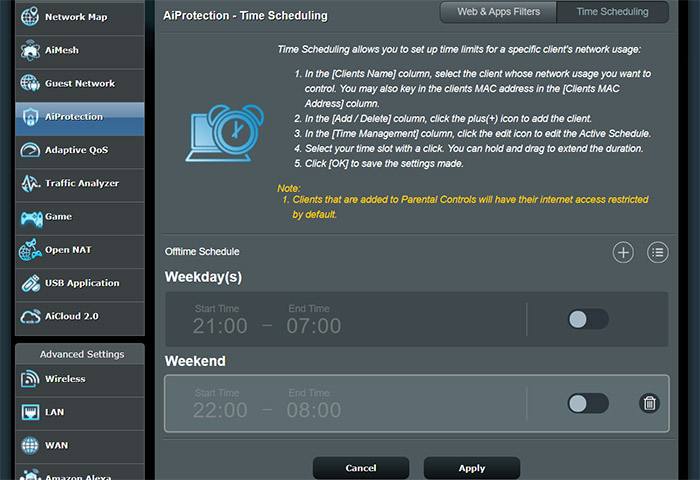
Task: Click the LAN port icon
Action: pyautogui.click(x=30, y=412)
